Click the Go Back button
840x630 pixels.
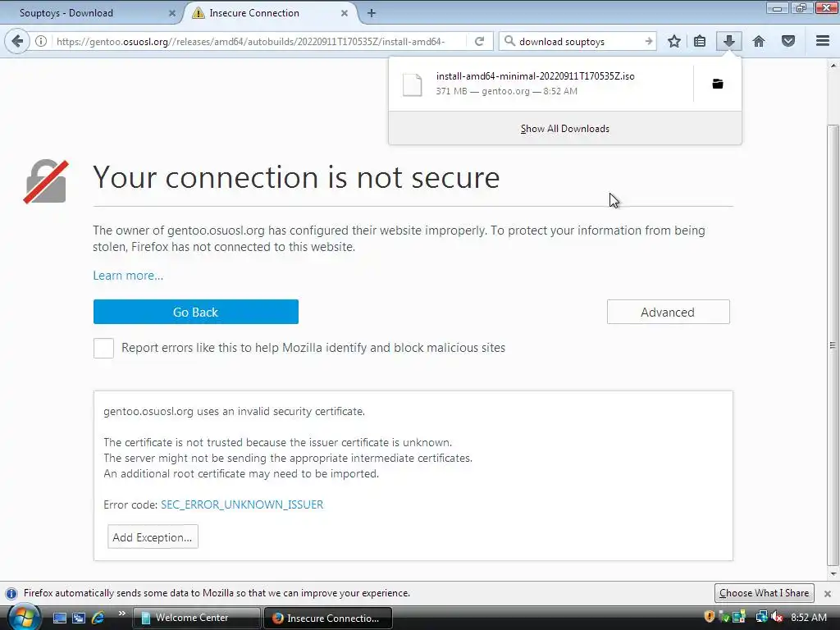click(195, 312)
